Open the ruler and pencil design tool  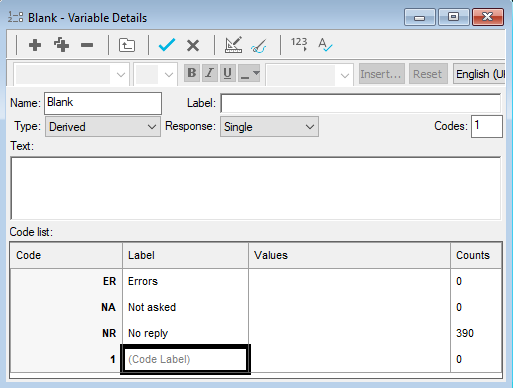click(233, 45)
